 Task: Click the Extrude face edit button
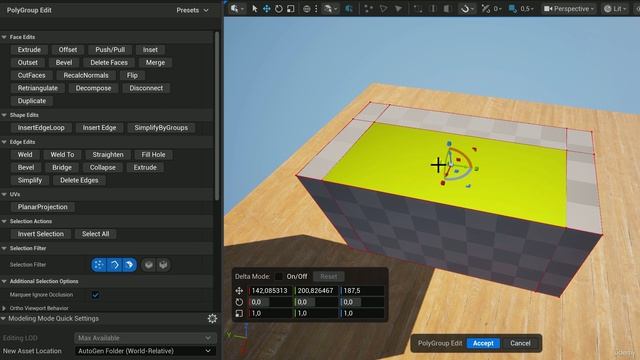(29, 50)
